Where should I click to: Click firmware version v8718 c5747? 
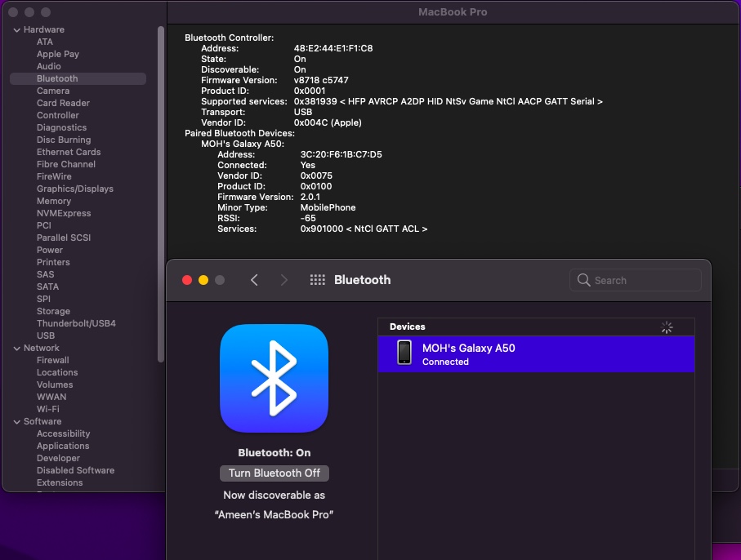click(x=321, y=80)
